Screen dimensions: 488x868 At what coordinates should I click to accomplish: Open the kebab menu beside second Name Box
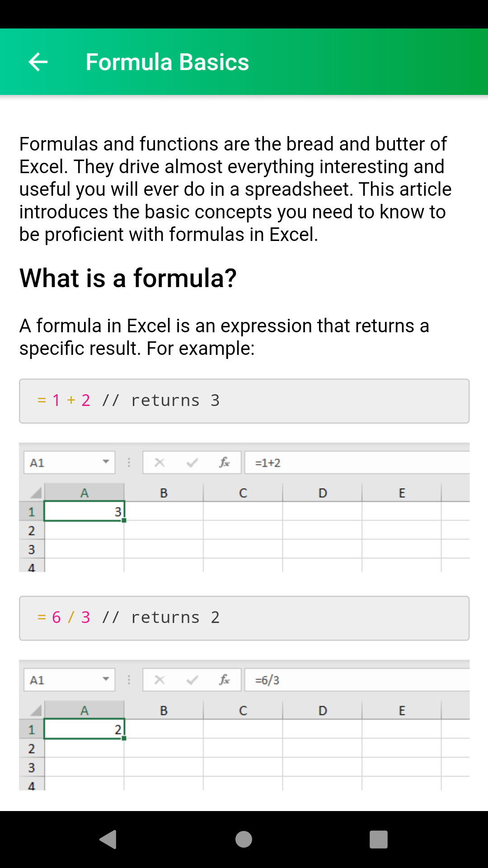tap(129, 679)
